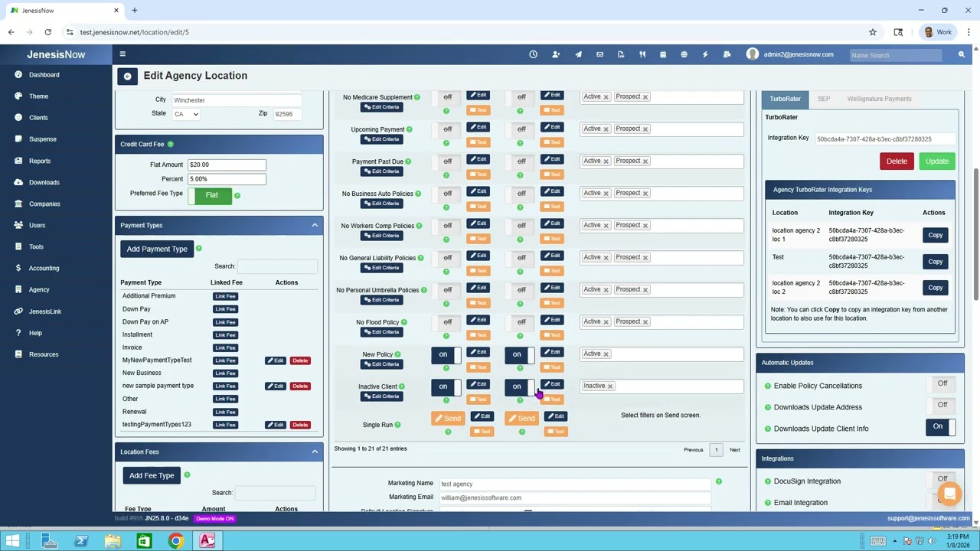Switch to WeSignature Payments tab
The width and height of the screenshot is (980, 551).
[879, 99]
